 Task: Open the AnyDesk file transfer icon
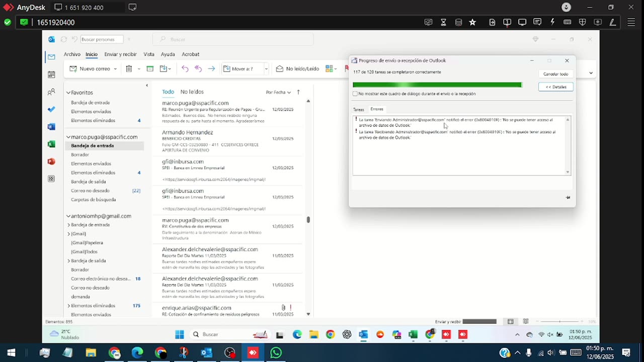(x=492, y=22)
